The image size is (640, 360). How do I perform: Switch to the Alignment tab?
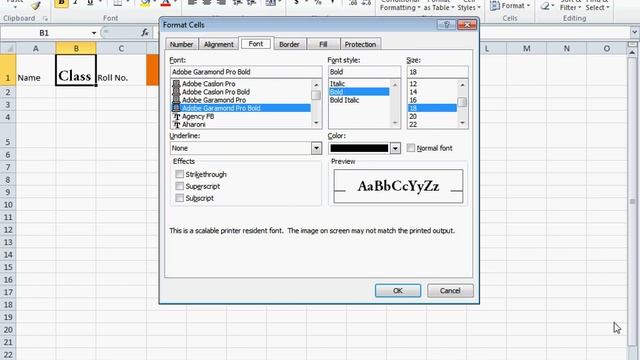point(219,44)
